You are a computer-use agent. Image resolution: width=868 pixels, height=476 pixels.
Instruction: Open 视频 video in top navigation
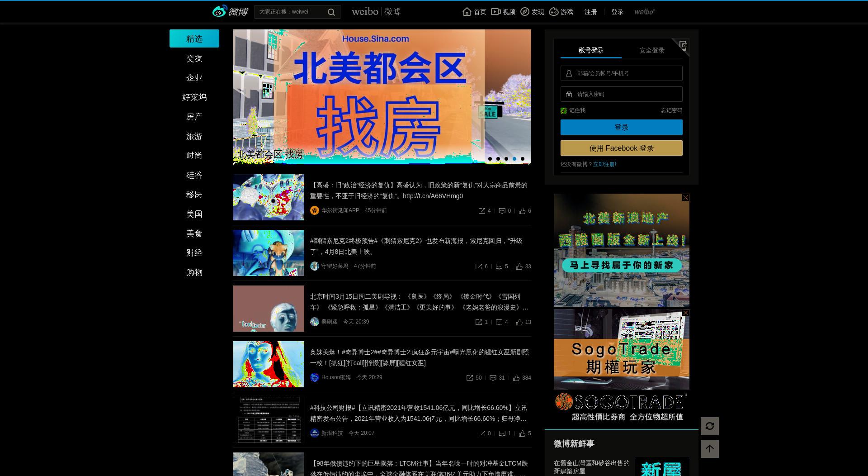(x=503, y=12)
